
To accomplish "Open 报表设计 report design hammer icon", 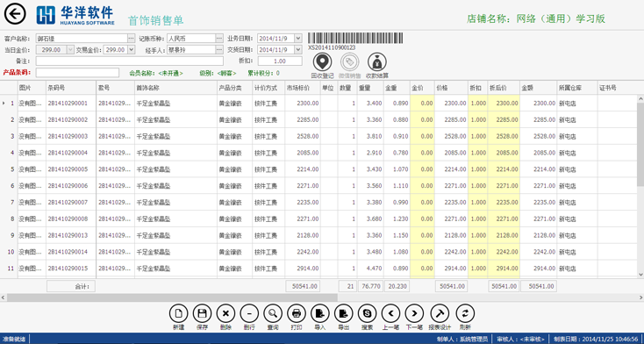I will [440, 313].
